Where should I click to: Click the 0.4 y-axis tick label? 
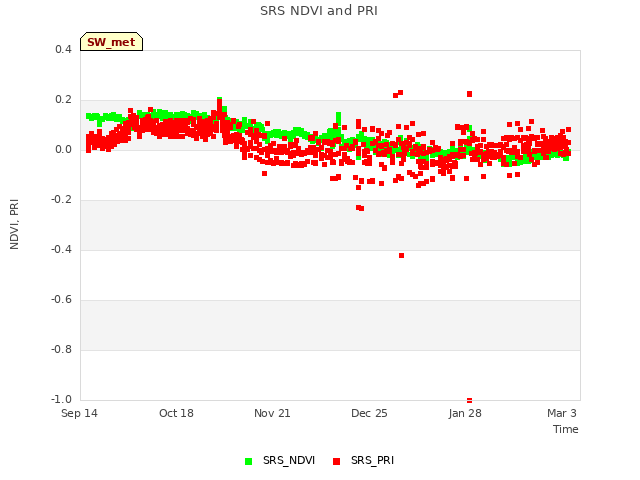[x=63, y=49]
